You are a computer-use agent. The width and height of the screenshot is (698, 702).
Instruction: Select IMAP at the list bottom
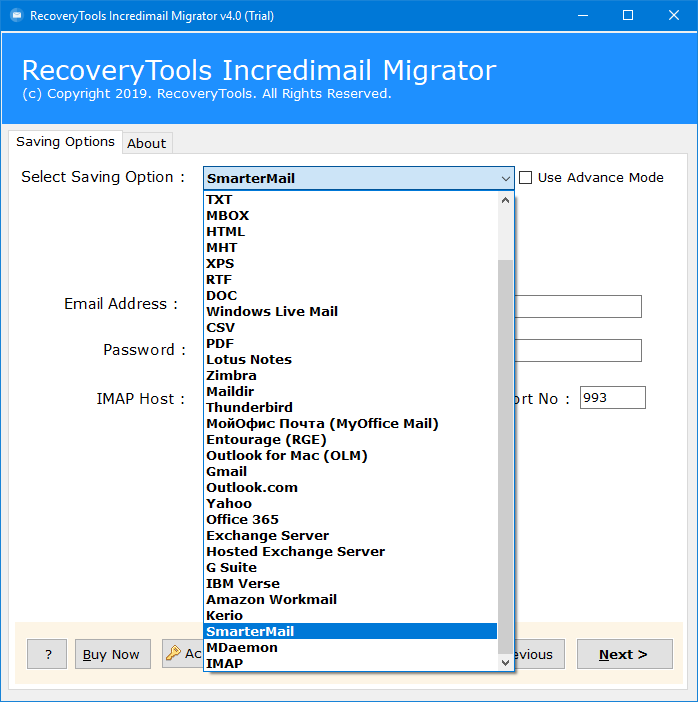351,663
